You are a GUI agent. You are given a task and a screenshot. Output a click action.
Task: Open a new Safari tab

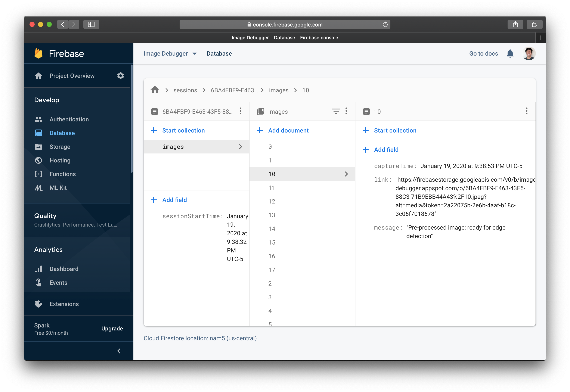click(540, 38)
